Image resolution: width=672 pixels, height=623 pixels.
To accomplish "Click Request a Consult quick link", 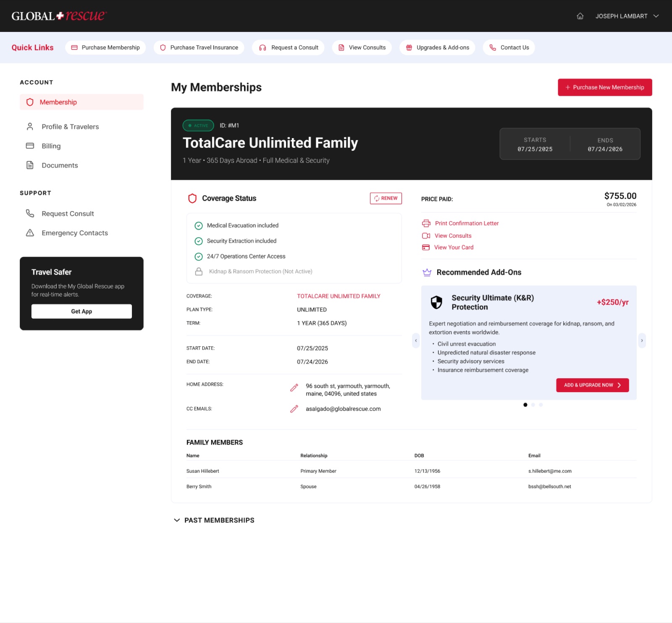I will click(288, 47).
